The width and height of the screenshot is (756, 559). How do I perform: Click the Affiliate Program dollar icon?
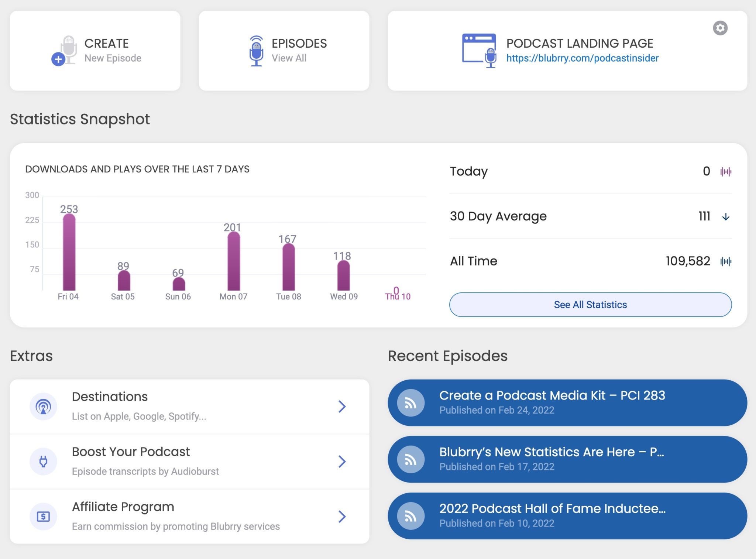(44, 517)
